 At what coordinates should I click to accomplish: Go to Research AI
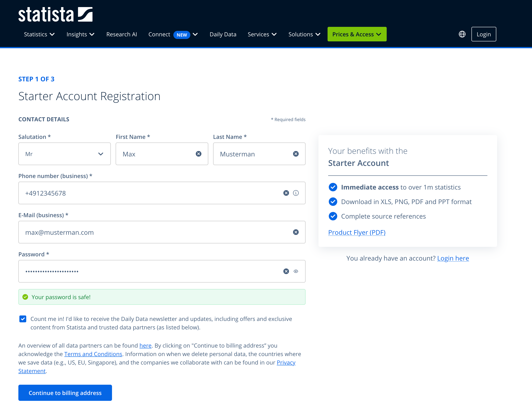[x=121, y=34]
